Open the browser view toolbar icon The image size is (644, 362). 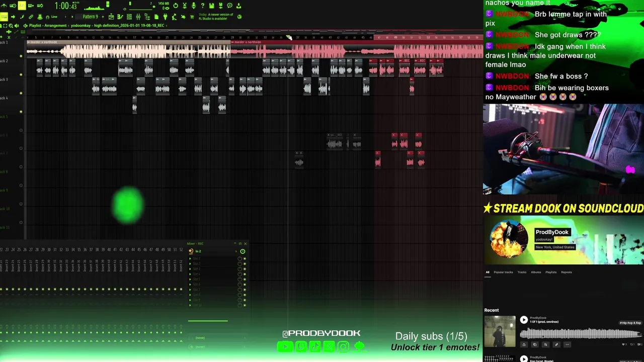click(x=147, y=17)
